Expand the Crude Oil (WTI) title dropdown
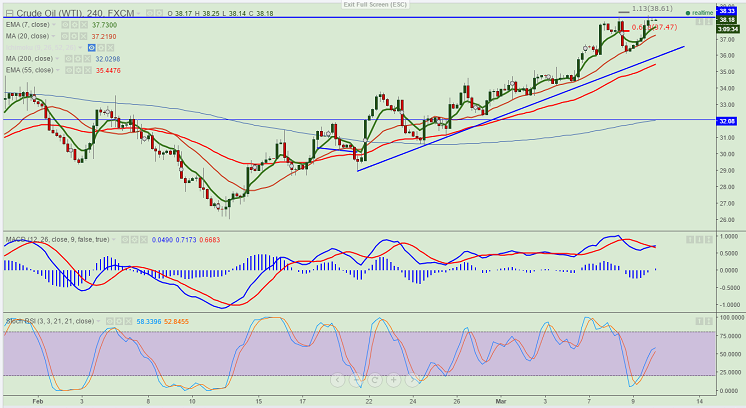The width and height of the screenshot is (746, 408). pyautogui.click(x=138, y=14)
